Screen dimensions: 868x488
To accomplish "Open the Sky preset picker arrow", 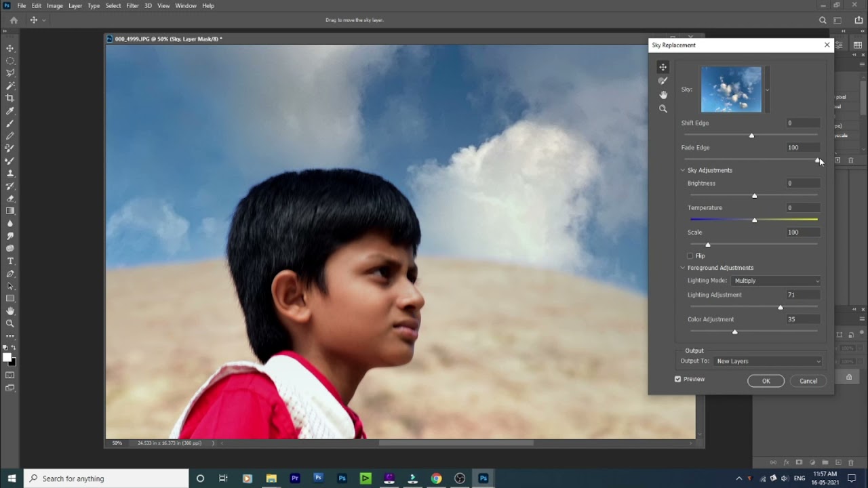I will (x=767, y=89).
